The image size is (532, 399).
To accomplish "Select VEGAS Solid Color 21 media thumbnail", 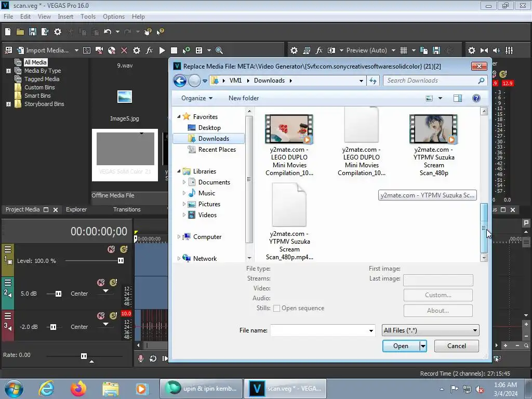I will point(125,155).
